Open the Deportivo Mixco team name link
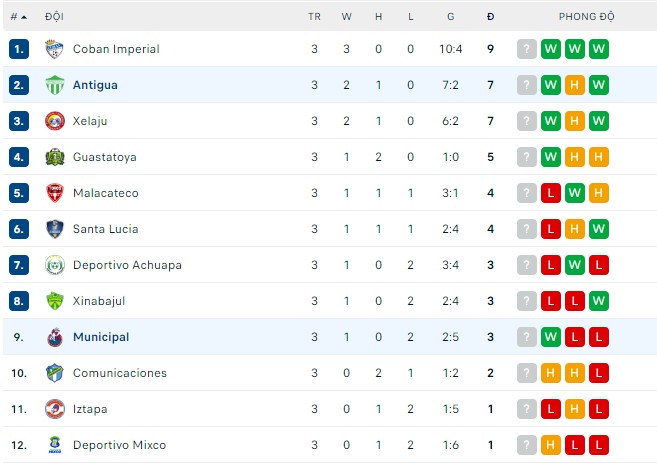Viewport: 657px width, 463px height. 119,445
